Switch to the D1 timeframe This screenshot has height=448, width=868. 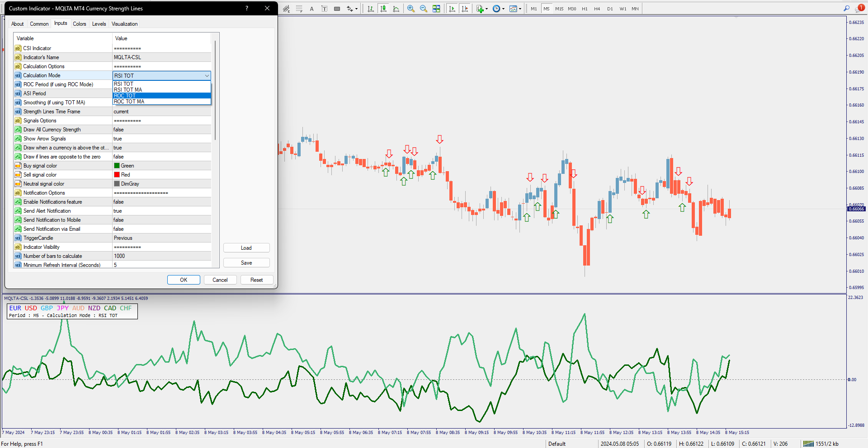tap(610, 9)
